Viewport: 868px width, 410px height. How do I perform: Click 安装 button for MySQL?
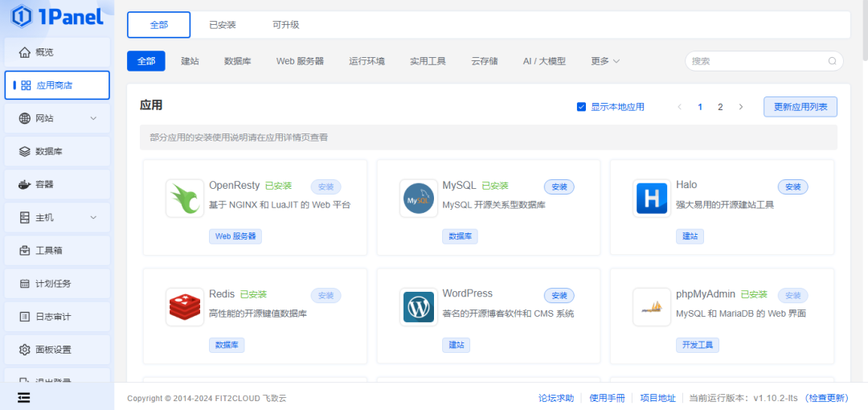tap(559, 187)
